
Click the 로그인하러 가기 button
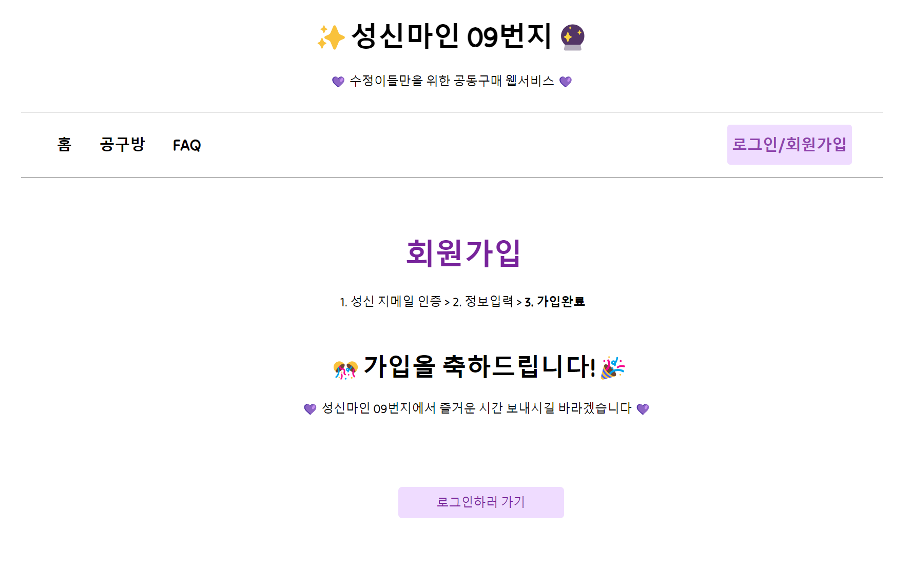[481, 502]
